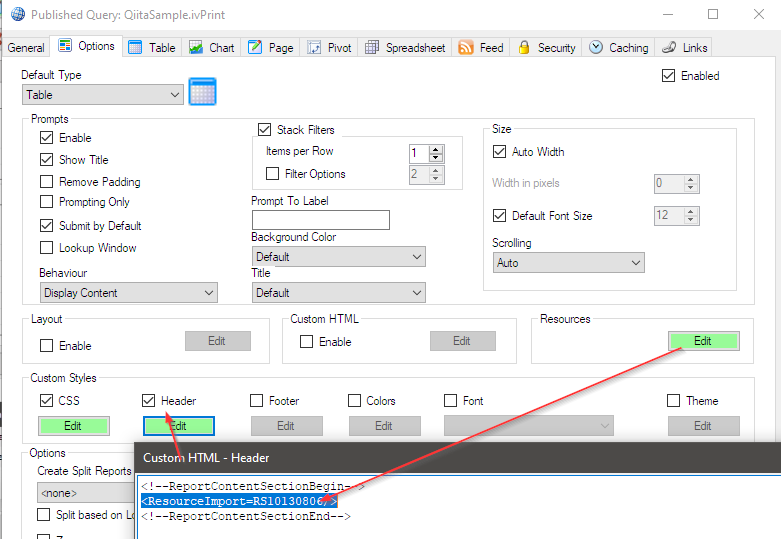Click the Security padlock icon

[x=523, y=47]
